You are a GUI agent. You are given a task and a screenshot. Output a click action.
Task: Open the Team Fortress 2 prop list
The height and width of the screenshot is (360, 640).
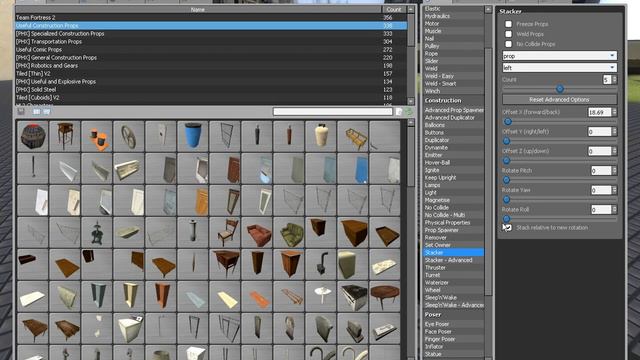[211, 18]
